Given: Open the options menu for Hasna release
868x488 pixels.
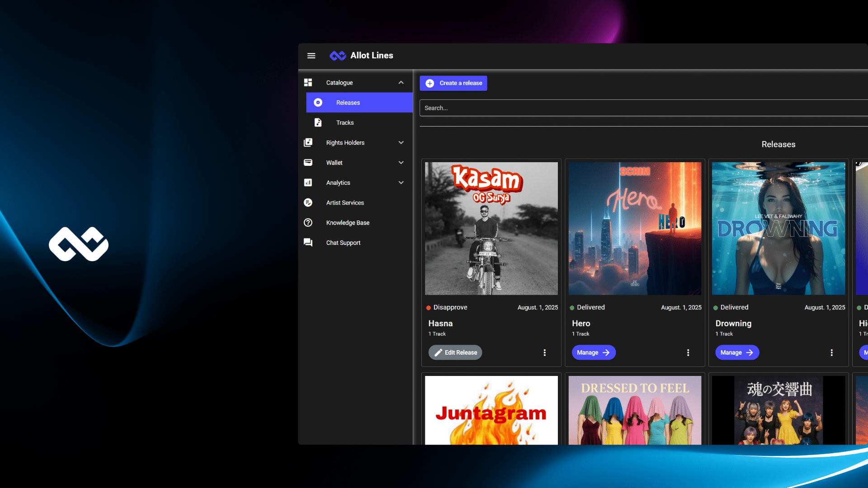Looking at the screenshot, I should point(544,352).
